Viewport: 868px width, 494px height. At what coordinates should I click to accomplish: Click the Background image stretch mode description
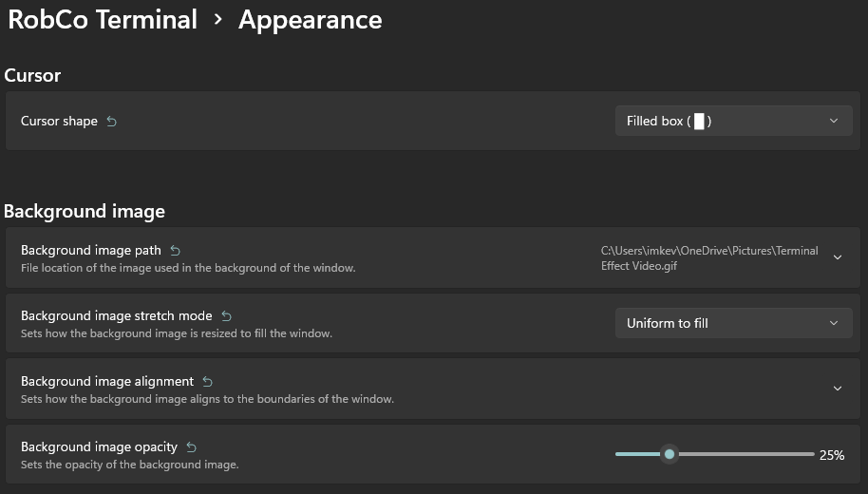[177, 333]
